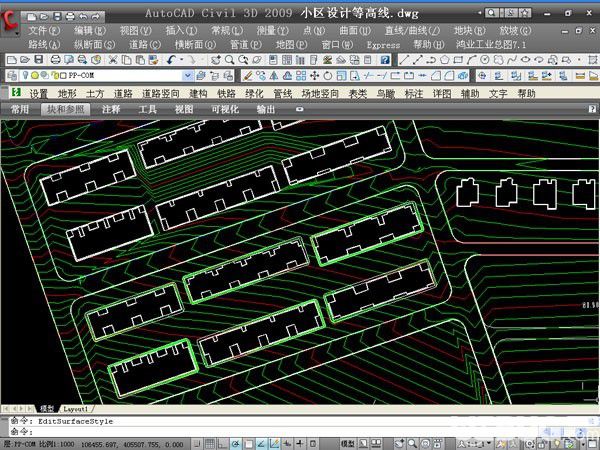This screenshot has width=600, height=450.
Task: Select the Fillet modify tool
Action: tap(449, 75)
